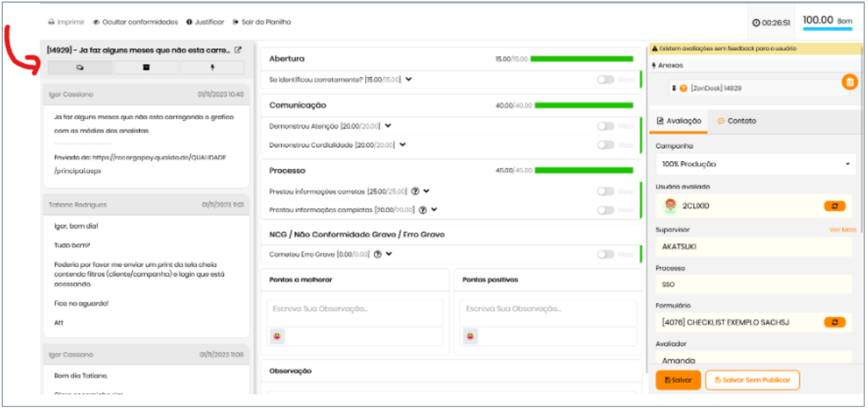The height and width of the screenshot is (409, 868).
Task: Click the Salvar Sem Publicar button
Action: 752,380
